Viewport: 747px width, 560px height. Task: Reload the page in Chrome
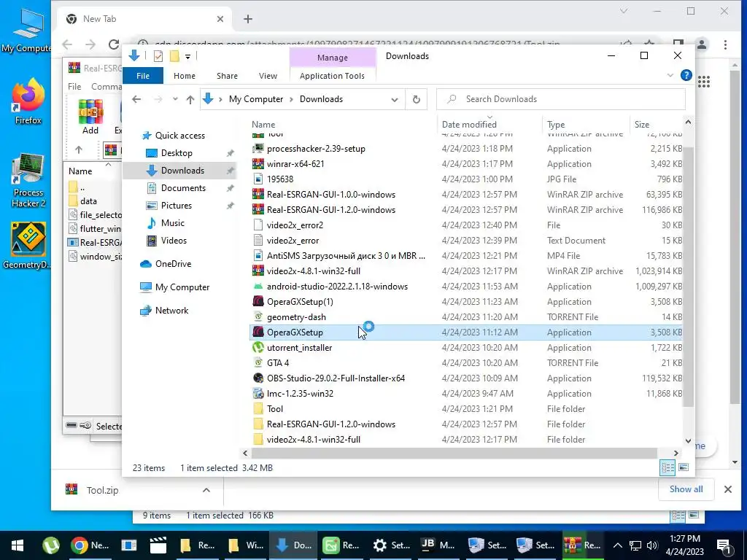113,44
